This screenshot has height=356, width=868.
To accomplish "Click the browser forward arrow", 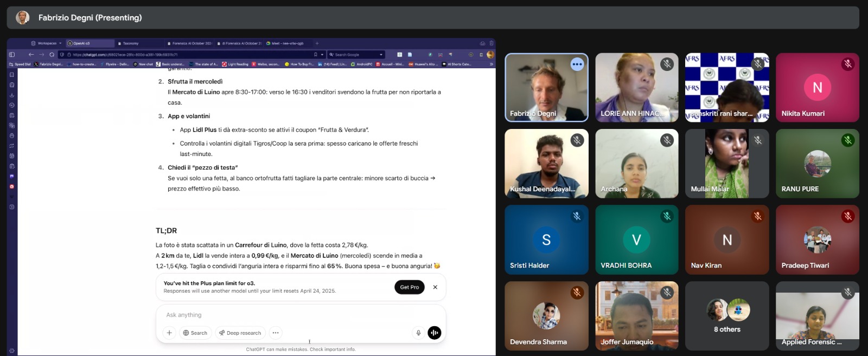I will pyautogui.click(x=41, y=55).
